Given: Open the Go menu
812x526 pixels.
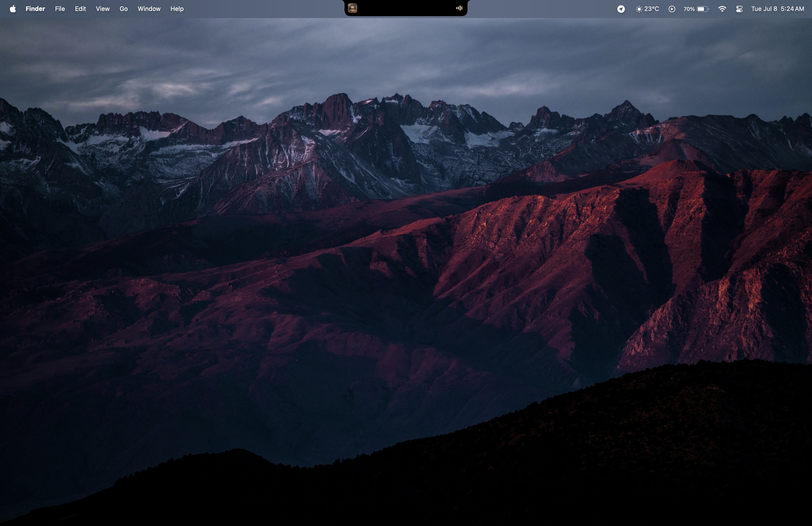Looking at the screenshot, I should click(123, 9).
